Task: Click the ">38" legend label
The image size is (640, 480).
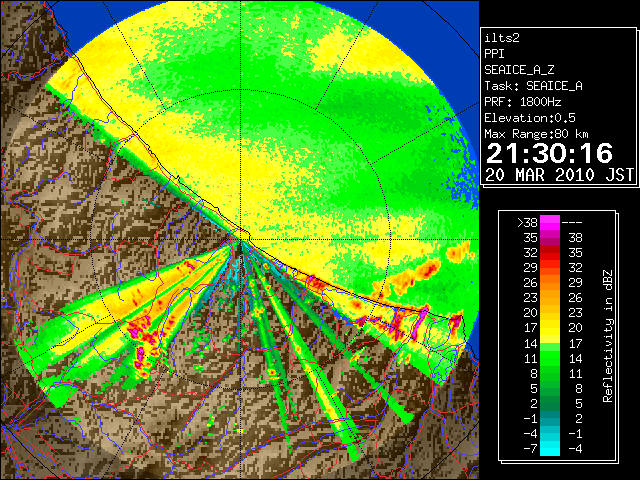Action: (527, 222)
